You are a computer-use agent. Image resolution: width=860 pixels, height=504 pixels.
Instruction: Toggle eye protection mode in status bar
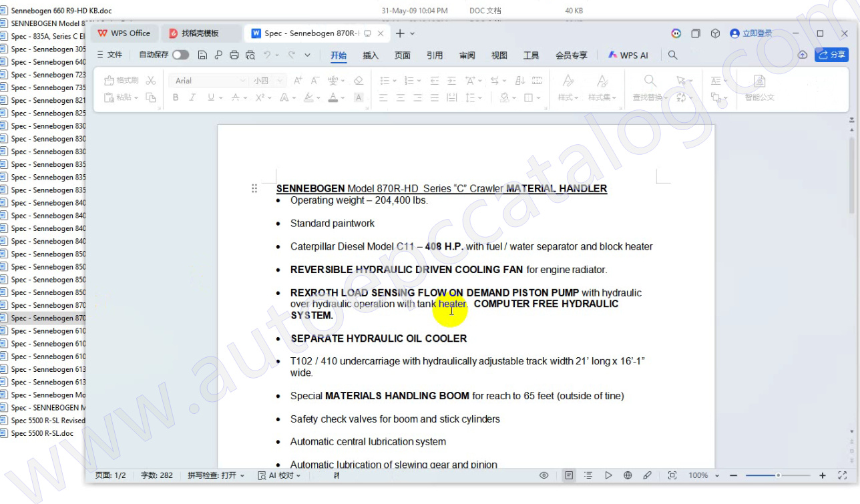[544, 475]
